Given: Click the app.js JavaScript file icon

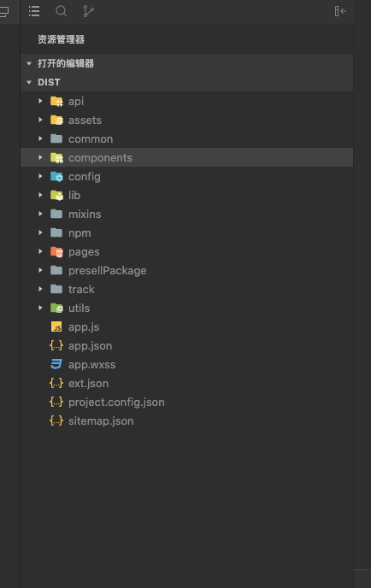Looking at the screenshot, I should [x=56, y=327].
